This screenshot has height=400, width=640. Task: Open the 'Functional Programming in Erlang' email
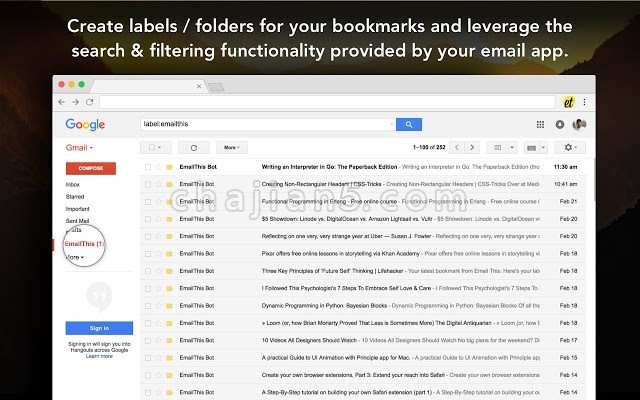point(362,202)
